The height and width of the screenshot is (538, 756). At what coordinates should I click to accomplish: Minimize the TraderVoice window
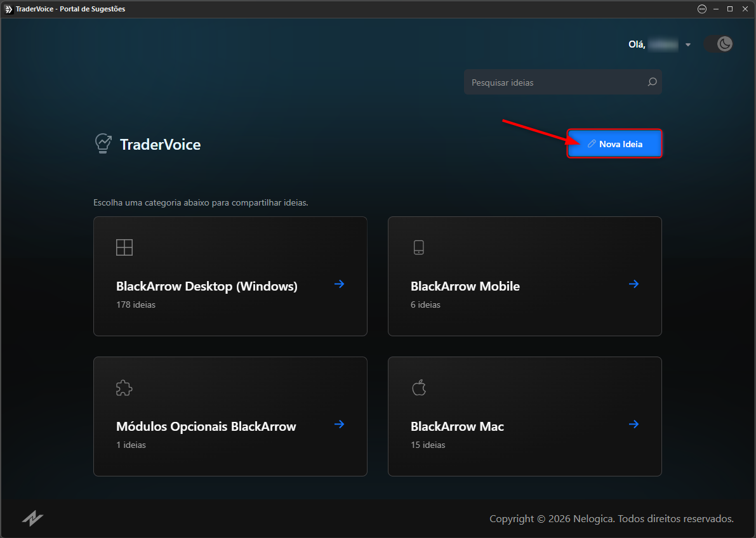point(717,9)
